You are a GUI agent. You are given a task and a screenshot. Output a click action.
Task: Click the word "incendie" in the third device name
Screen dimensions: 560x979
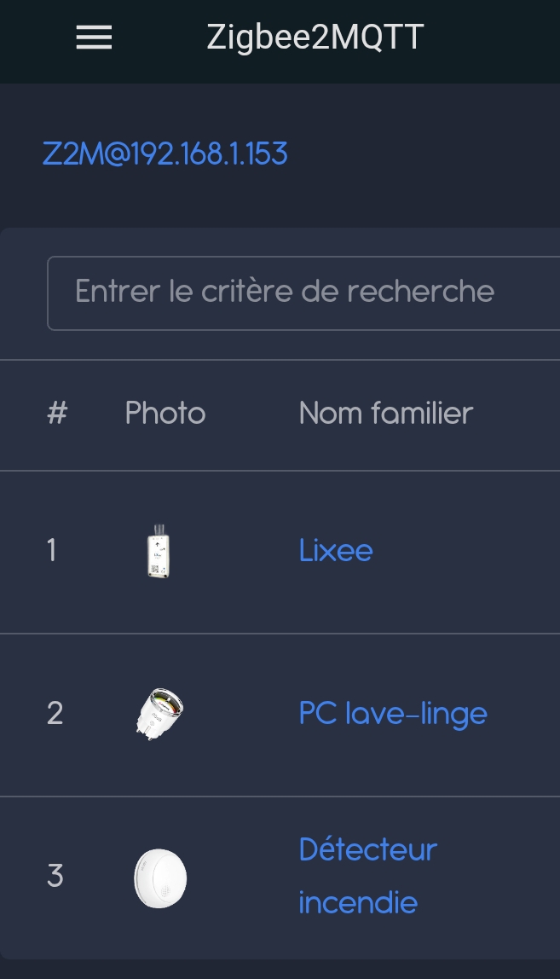pyautogui.click(x=358, y=902)
